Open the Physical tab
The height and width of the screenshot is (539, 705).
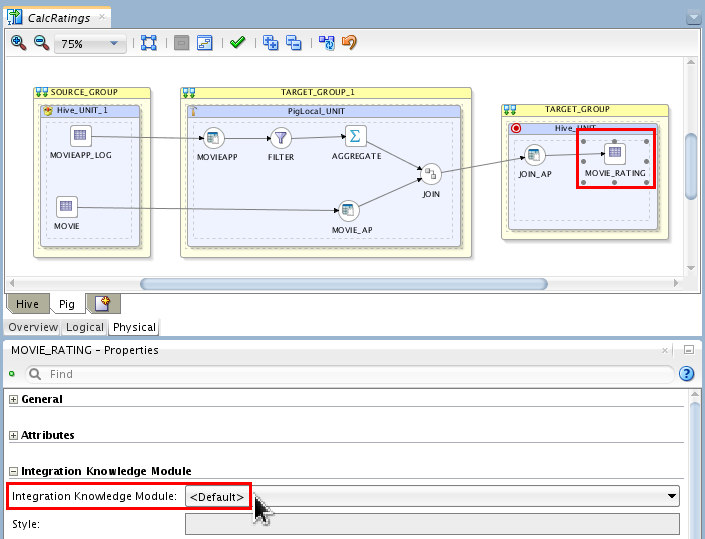134,327
